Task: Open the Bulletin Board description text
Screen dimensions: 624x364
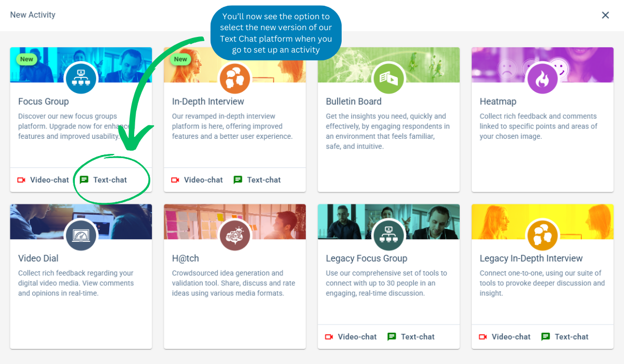Action: click(x=388, y=132)
